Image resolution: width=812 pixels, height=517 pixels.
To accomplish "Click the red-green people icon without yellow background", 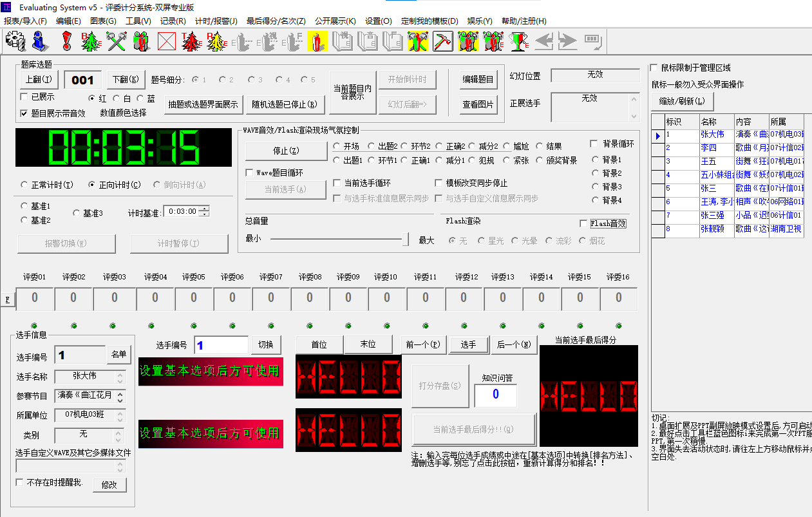I will click(x=142, y=41).
